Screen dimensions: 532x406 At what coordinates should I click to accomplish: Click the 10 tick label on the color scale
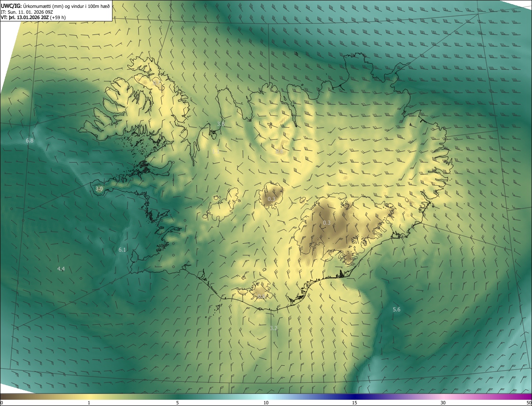coord(266,403)
